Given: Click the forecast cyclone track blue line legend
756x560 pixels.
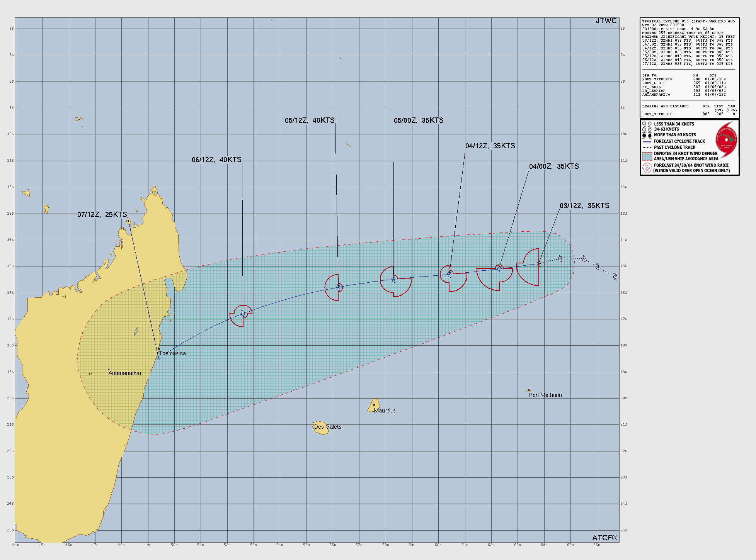Looking at the screenshot, I should [x=647, y=141].
